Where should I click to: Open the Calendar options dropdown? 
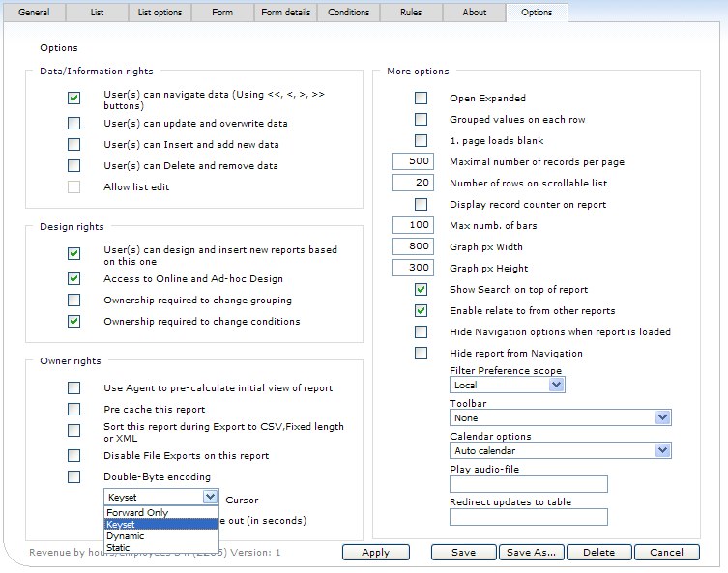[x=561, y=450]
